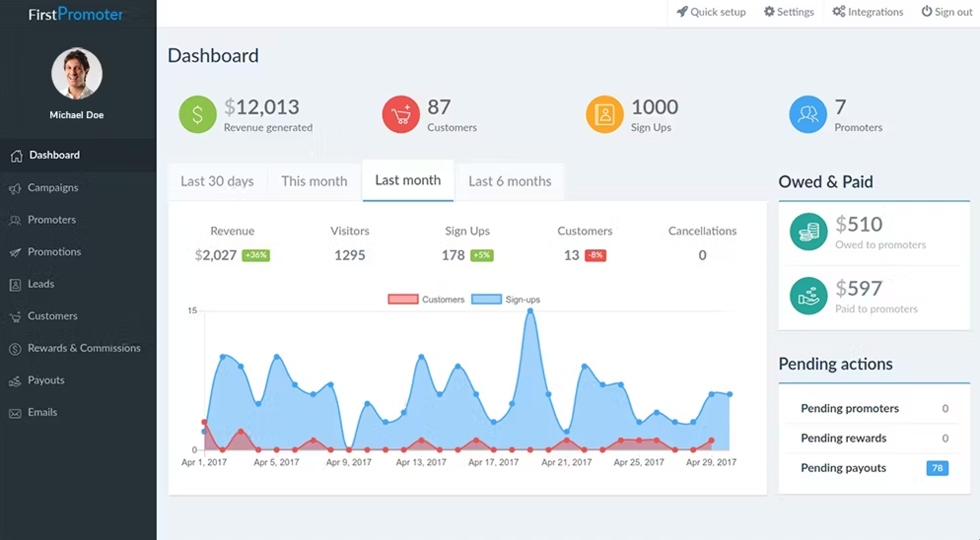Click the orange Sign Ups badge icon
The width and height of the screenshot is (980, 540).
point(604,114)
